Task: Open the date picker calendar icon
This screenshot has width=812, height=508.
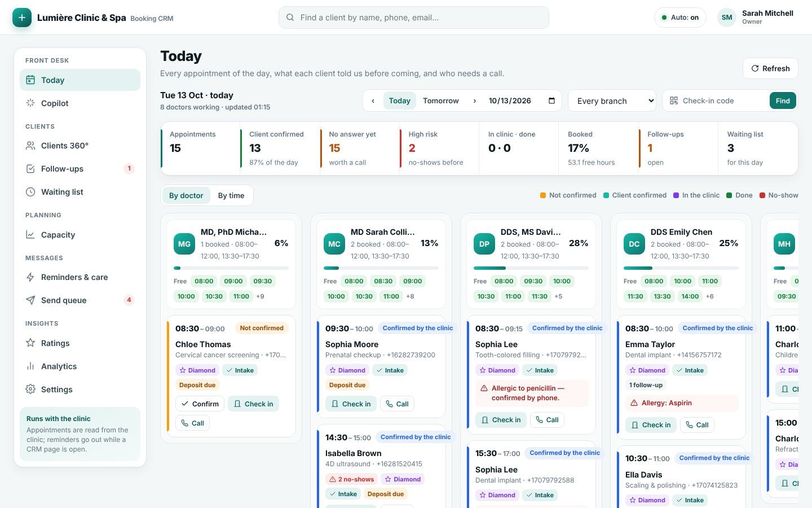Action: pos(551,100)
